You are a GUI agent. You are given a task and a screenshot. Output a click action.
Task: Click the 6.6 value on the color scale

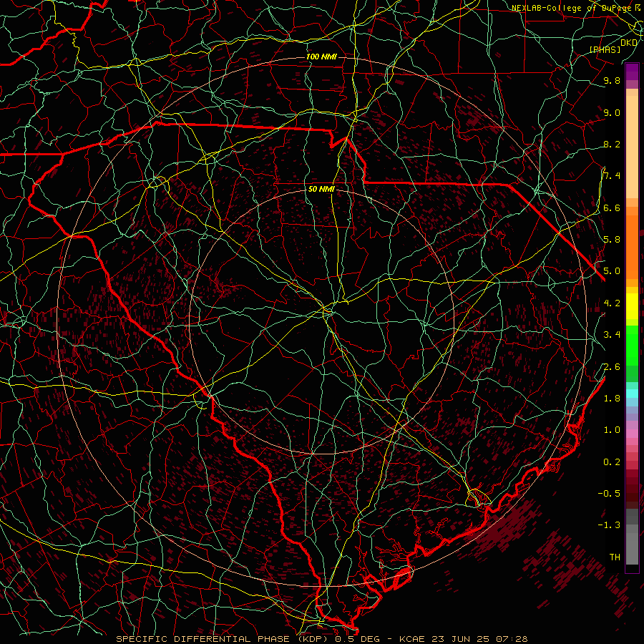pos(612,208)
